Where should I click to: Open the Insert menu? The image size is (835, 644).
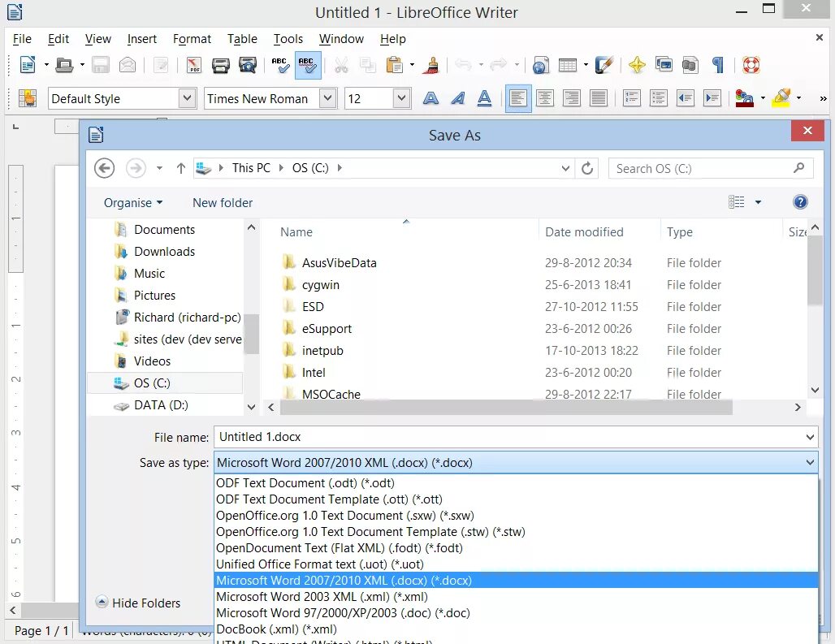click(x=141, y=39)
